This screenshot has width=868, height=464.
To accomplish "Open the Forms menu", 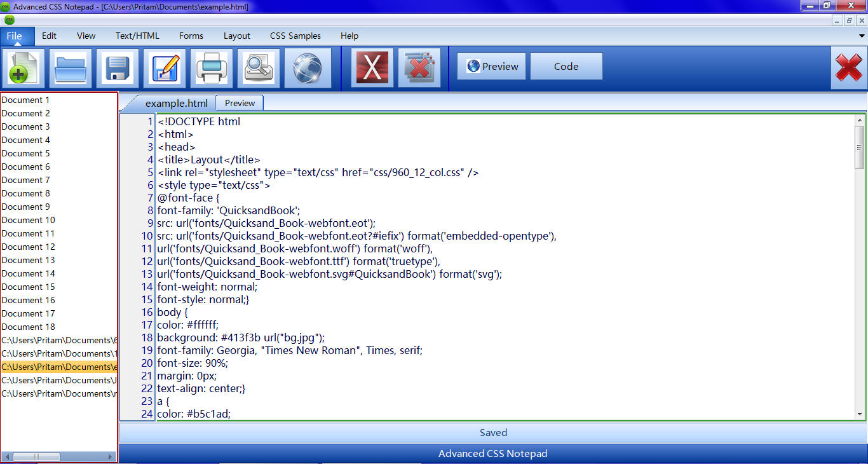I will pos(191,36).
